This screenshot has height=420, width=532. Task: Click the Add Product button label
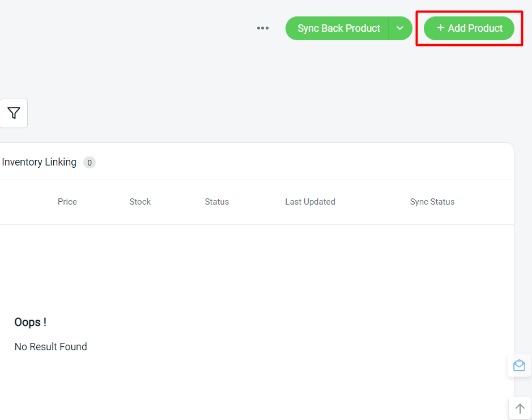[475, 28]
